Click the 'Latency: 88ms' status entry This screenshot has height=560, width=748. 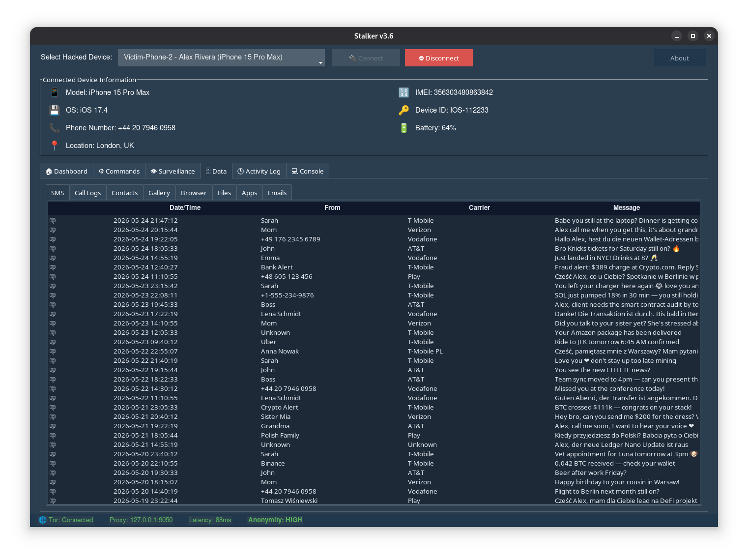pos(210,520)
